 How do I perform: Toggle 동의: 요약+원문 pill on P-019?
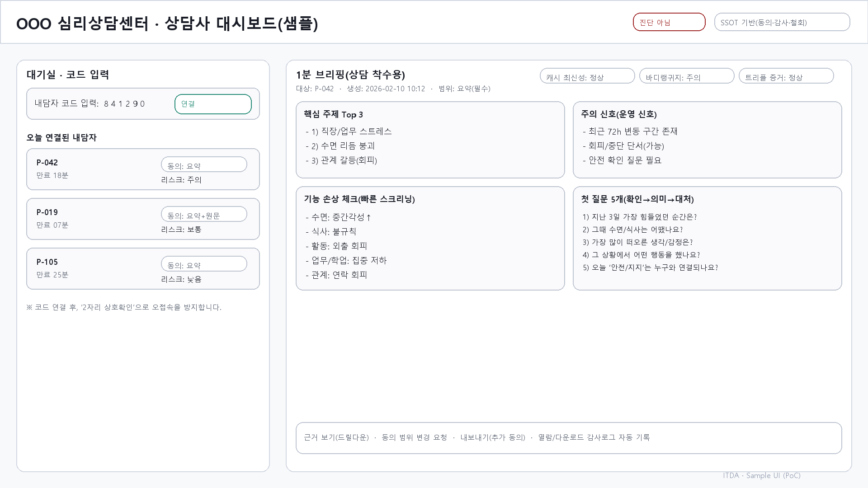pyautogui.click(x=203, y=214)
